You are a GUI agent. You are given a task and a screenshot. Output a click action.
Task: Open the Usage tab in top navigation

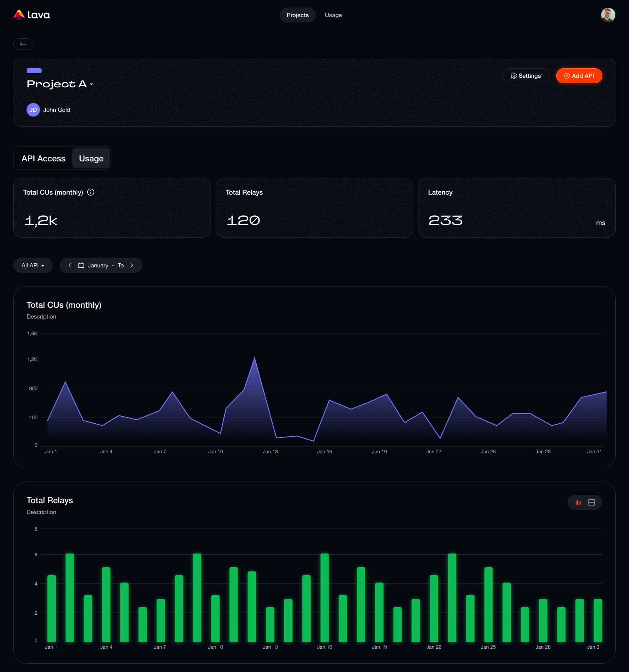click(333, 15)
